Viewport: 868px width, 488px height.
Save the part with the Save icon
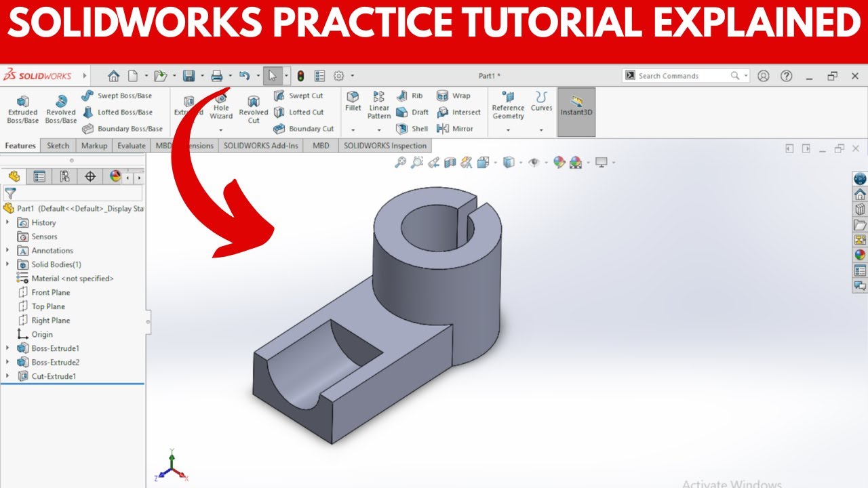pos(189,76)
